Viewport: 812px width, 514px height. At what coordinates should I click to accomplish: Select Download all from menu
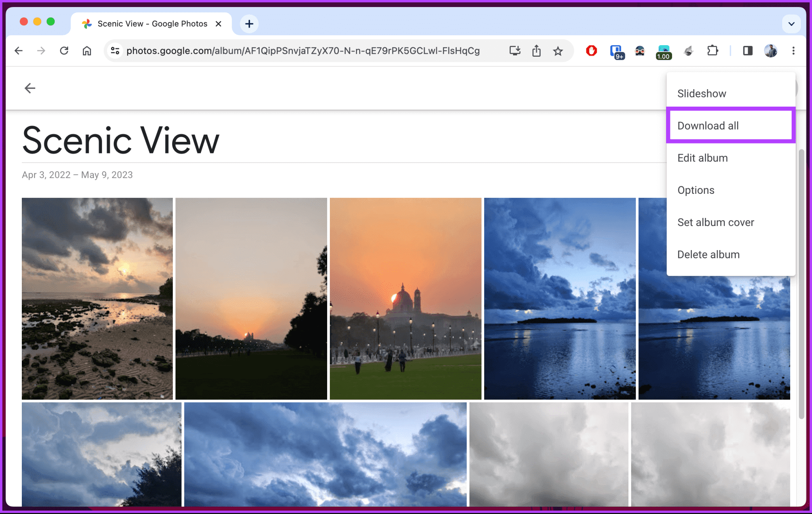(x=708, y=126)
